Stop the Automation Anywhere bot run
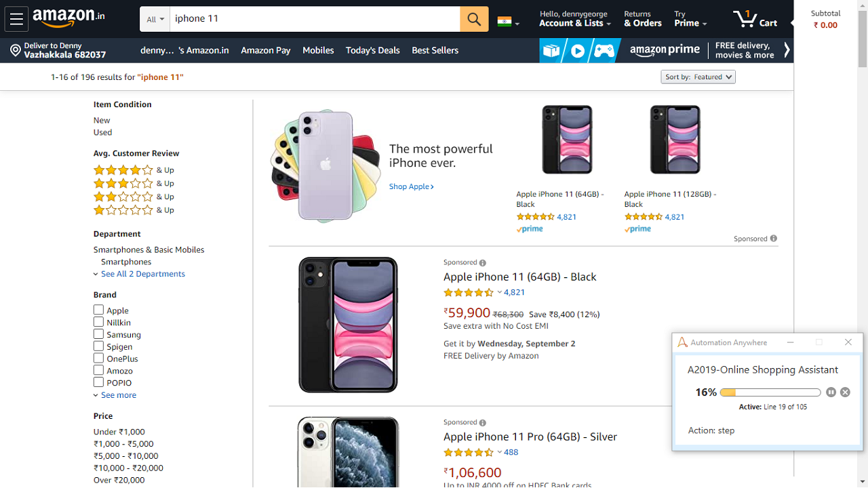 coord(845,392)
